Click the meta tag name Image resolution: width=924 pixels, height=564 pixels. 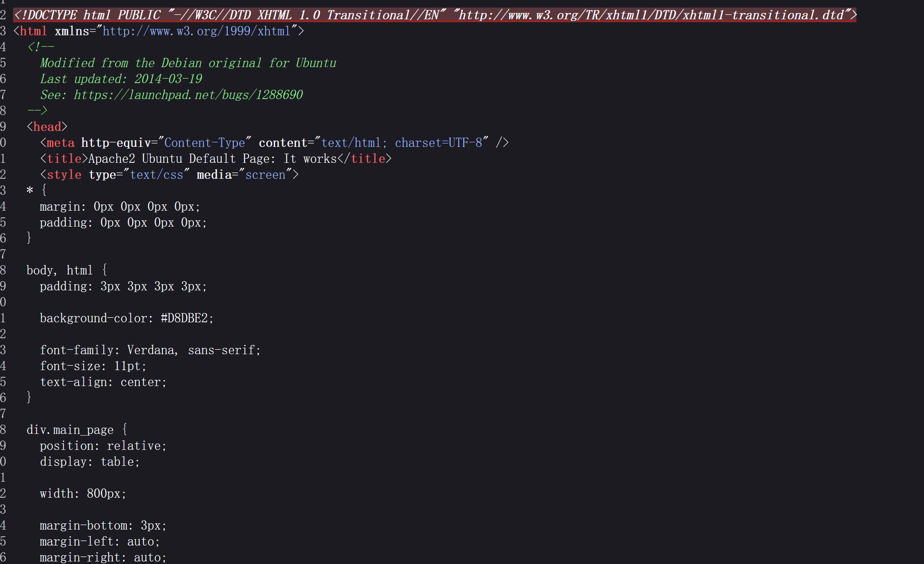click(x=60, y=143)
